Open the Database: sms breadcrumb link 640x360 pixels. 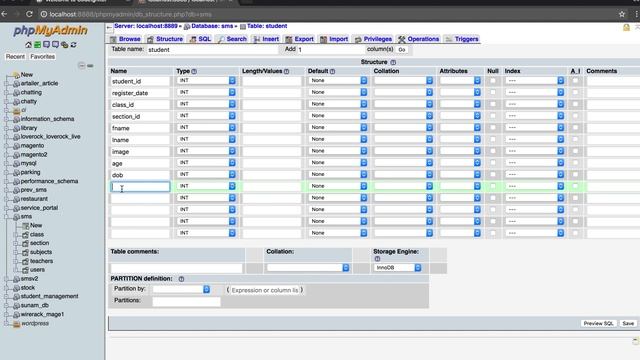[212, 26]
